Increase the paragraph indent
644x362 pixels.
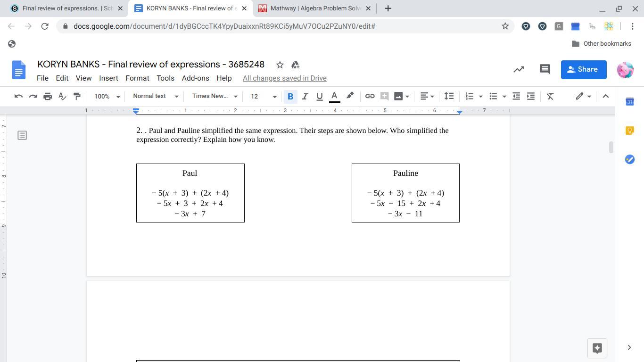[x=531, y=96]
